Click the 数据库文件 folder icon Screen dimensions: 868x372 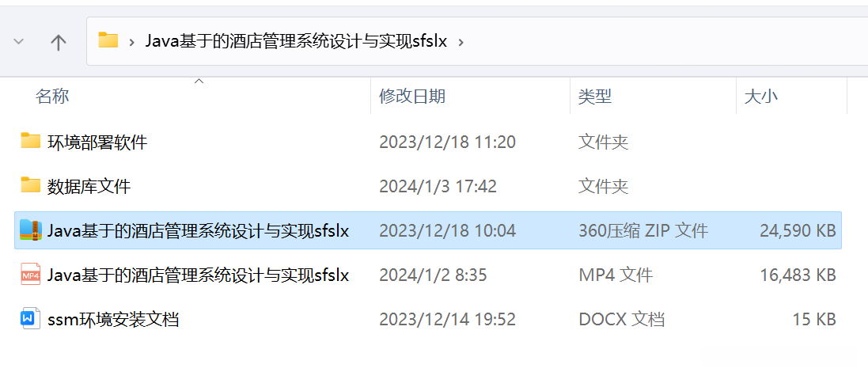click(30, 185)
